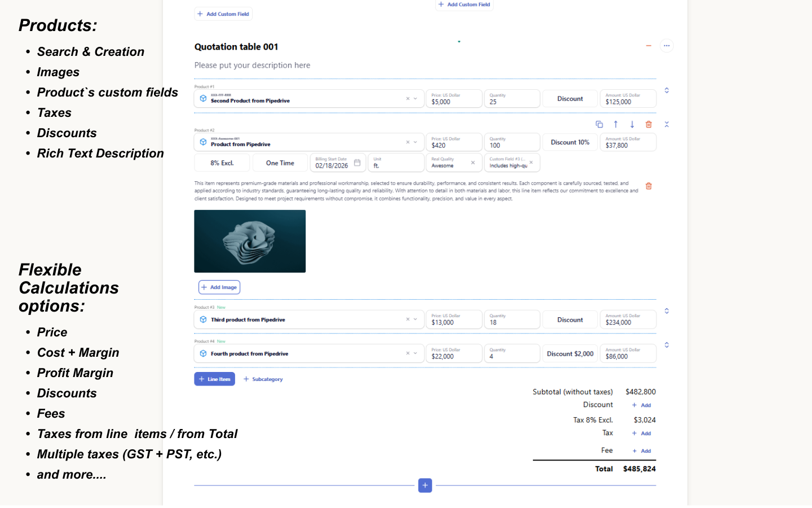Open the One Time billing frequency dropdown
This screenshot has width=812, height=508.
pos(280,163)
